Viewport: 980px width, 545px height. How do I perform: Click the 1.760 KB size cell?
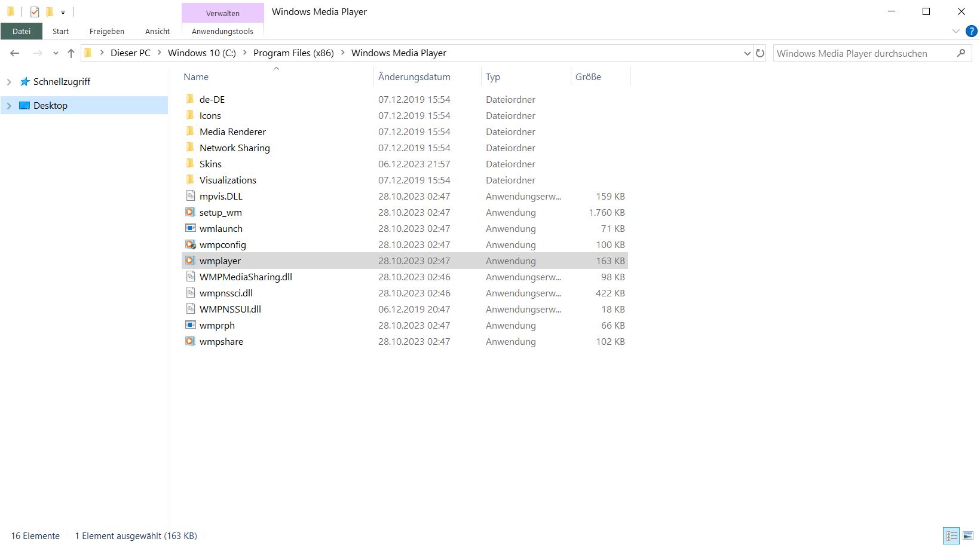[607, 213]
